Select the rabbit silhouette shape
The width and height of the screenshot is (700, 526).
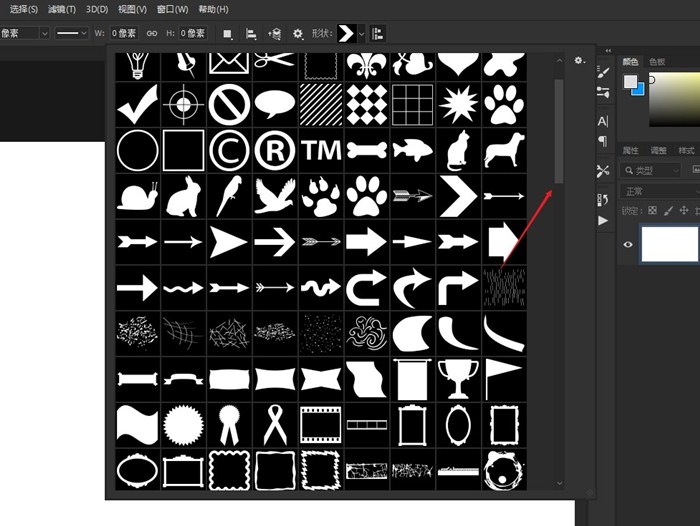tap(184, 196)
